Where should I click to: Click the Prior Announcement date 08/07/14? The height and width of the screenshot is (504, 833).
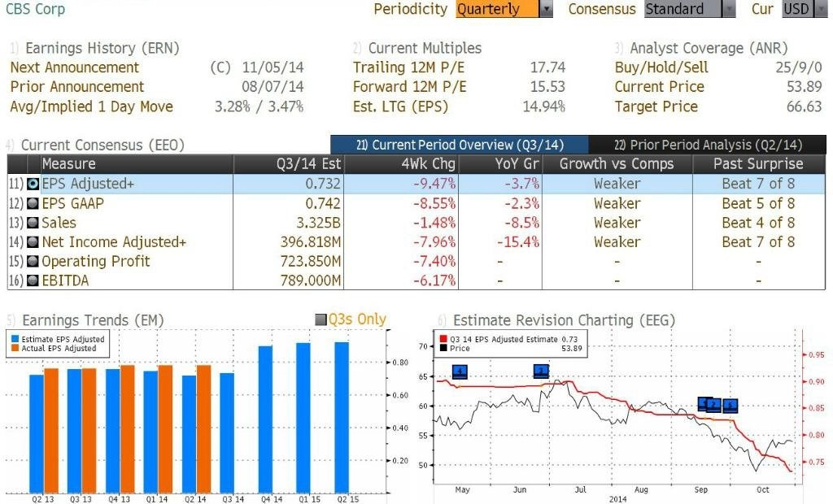click(x=273, y=86)
